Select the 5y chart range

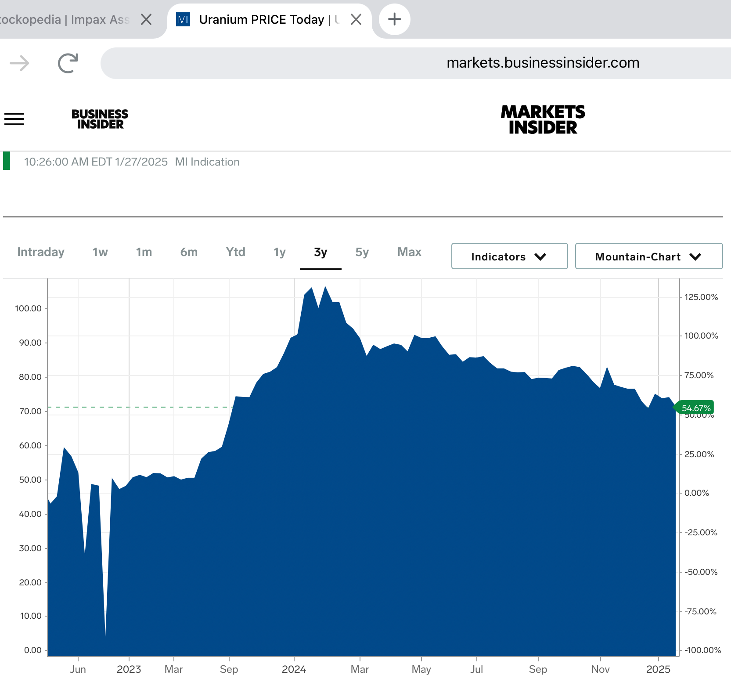coord(362,252)
